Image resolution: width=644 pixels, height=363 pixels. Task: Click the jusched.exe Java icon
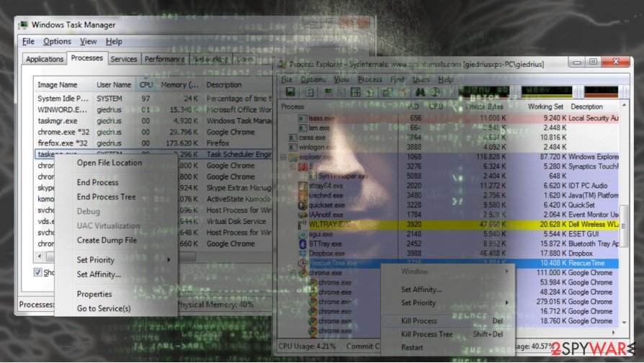pyautogui.click(x=303, y=195)
